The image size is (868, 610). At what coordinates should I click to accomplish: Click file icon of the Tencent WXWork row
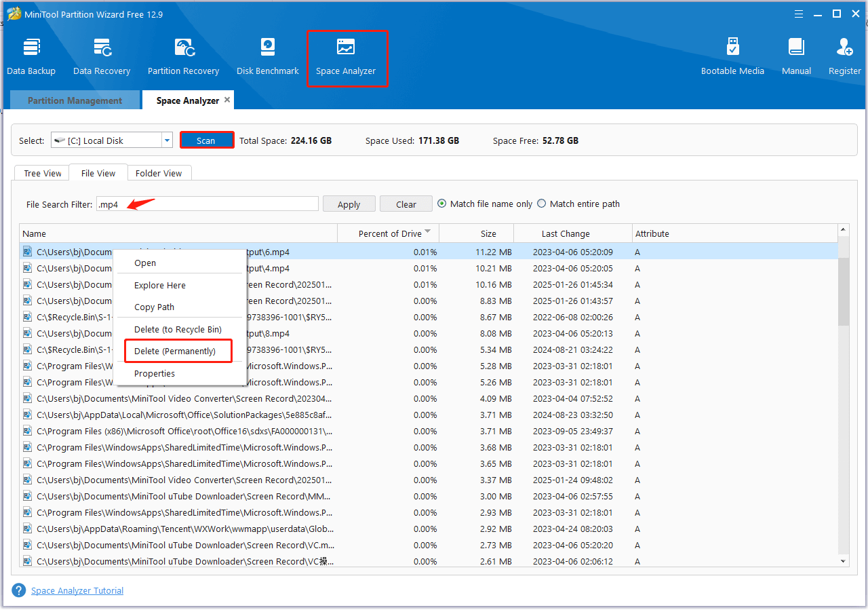pos(27,529)
